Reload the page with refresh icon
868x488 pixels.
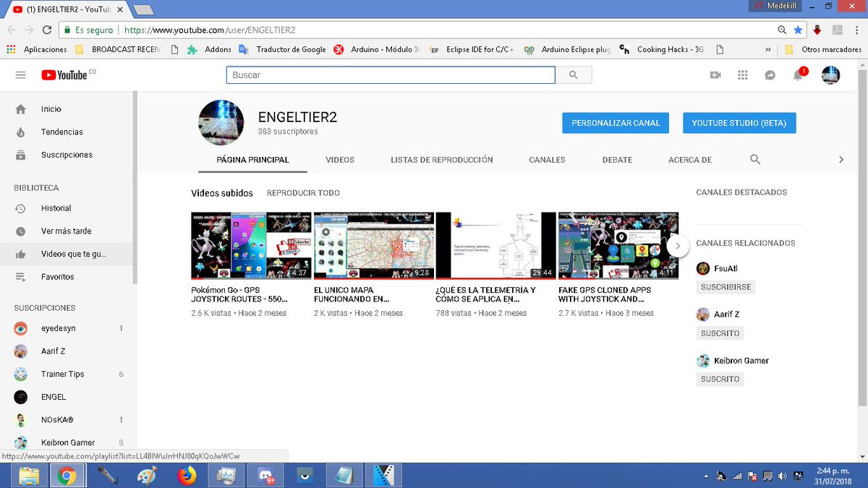pos(47,30)
